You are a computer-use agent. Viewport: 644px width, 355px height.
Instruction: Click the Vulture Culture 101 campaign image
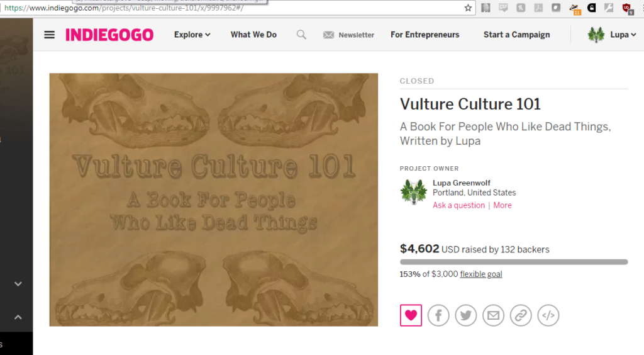[214, 200]
